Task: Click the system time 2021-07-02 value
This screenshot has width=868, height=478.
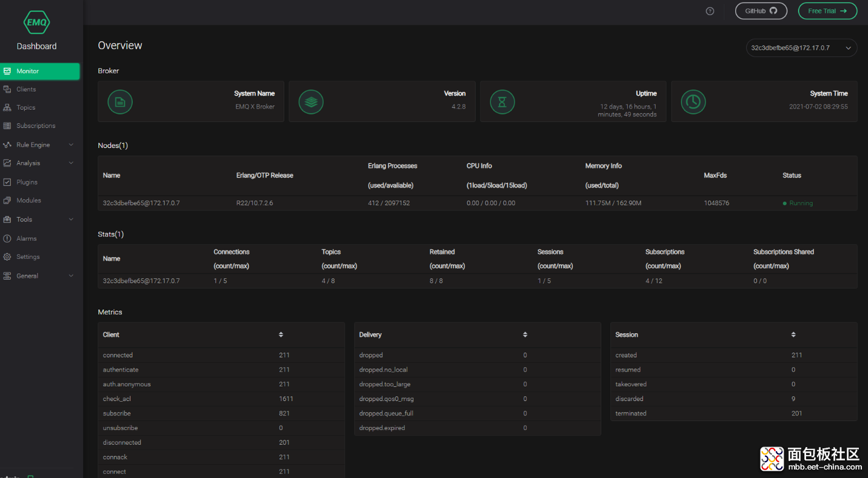Action: (818, 106)
